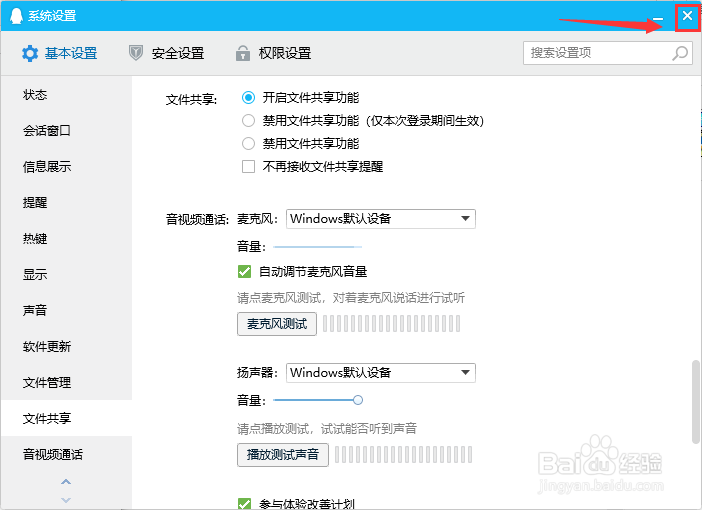Switch to 基本设置 tab
This screenshot has width=702, height=510.
pyautogui.click(x=60, y=53)
